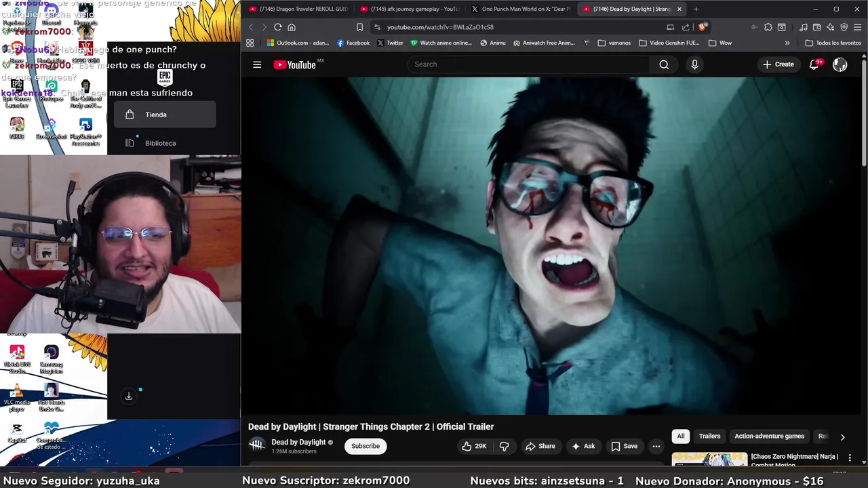Open the browser main hamburger menu

[858, 27]
